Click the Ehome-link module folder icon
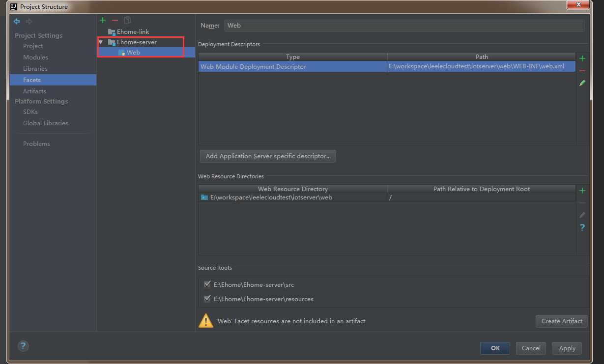Screen dimensions: 604x364 pyautogui.click(x=112, y=32)
